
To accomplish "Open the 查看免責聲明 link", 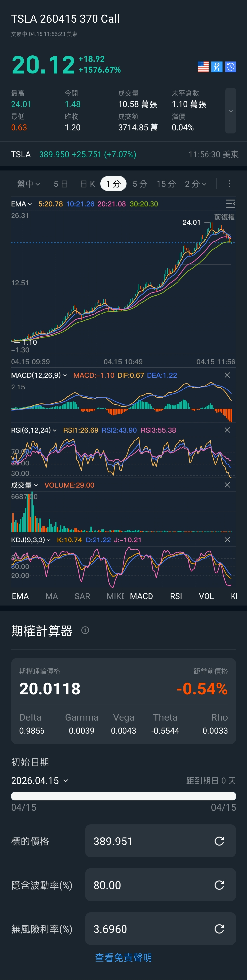I will 123,958.
